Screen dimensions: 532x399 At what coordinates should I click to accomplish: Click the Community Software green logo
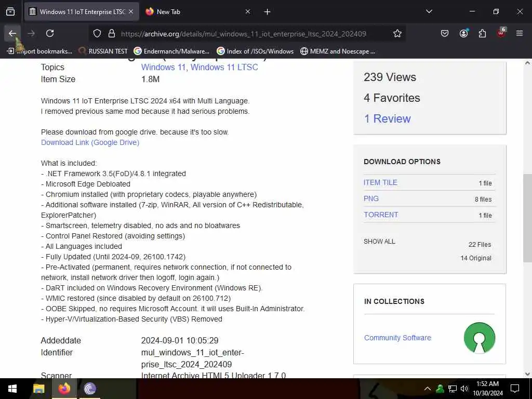pos(480,338)
